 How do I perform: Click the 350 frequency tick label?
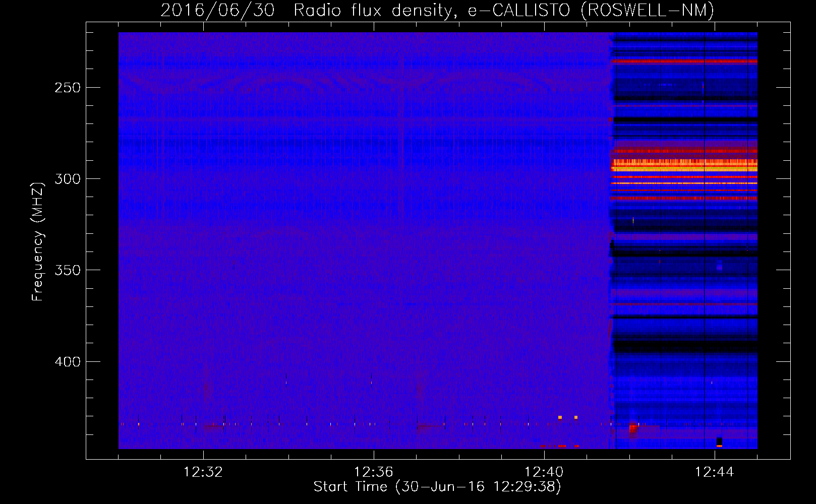point(68,270)
